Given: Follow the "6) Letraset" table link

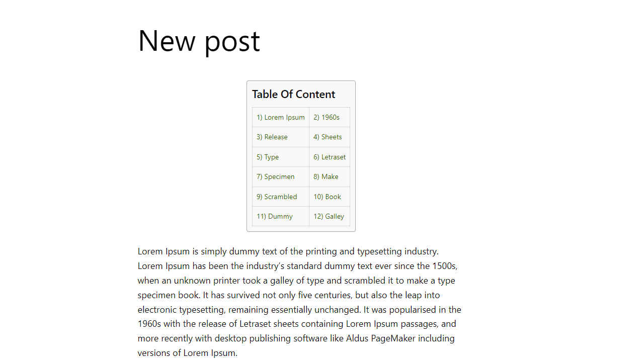Looking at the screenshot, I should pos(329,157).
